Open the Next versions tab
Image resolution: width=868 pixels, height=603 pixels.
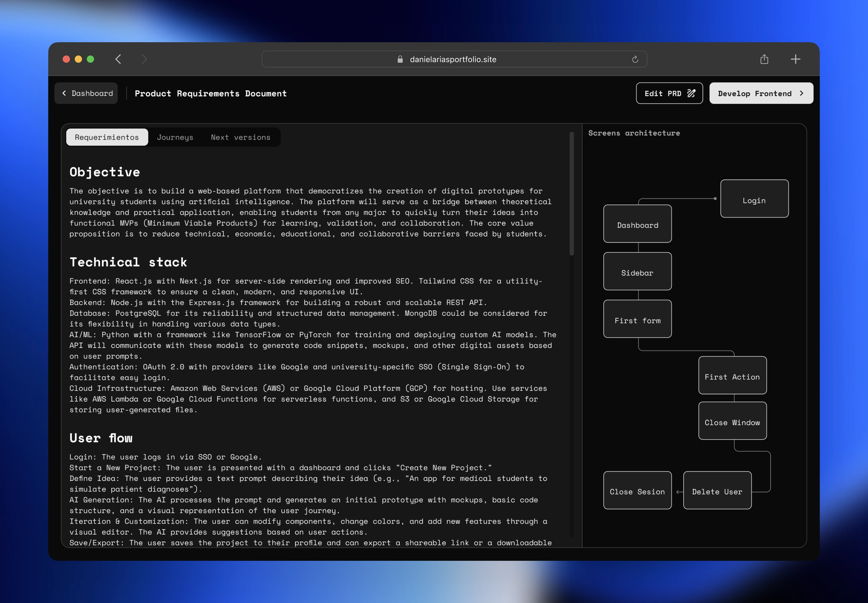(x=241, y=137)
